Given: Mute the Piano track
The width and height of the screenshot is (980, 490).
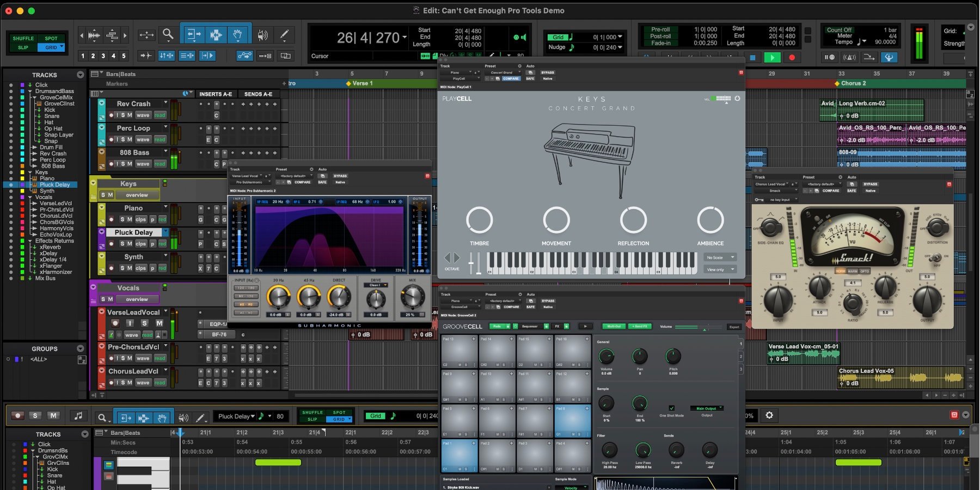Looking at the screenshot, I should (130, 219).
